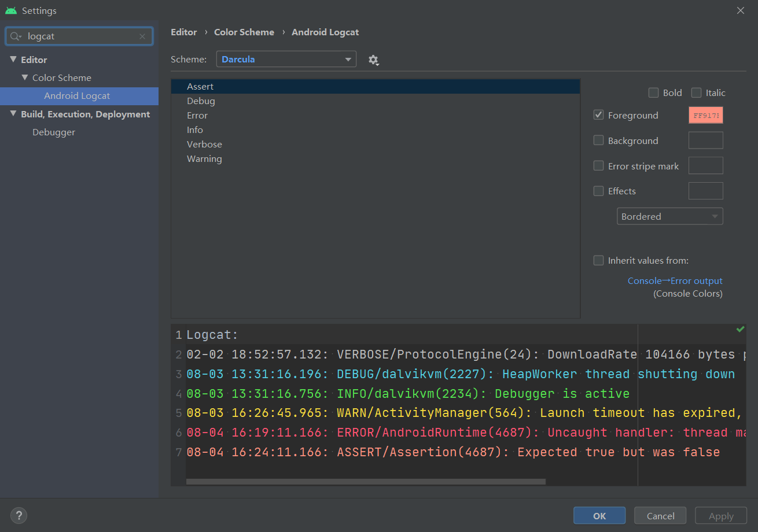
Task: Select the Debug log level
Action: coord(376,101)
